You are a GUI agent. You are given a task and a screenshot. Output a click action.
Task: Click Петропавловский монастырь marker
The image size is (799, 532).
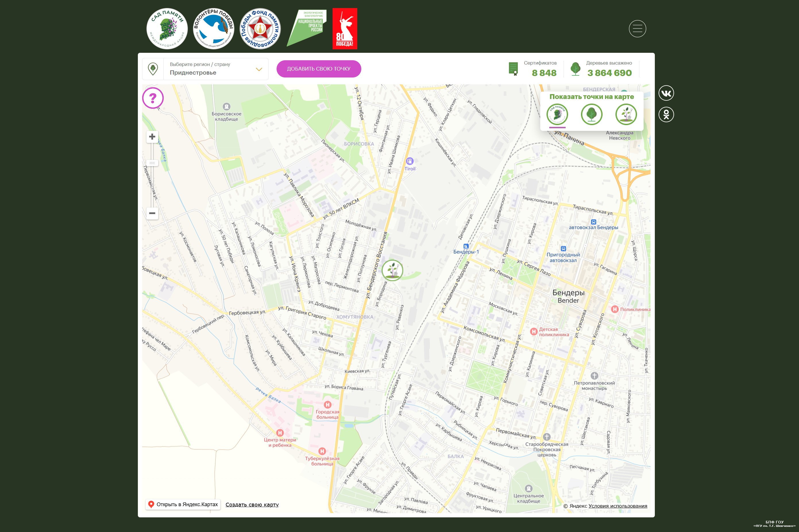[x=594, y=376]
